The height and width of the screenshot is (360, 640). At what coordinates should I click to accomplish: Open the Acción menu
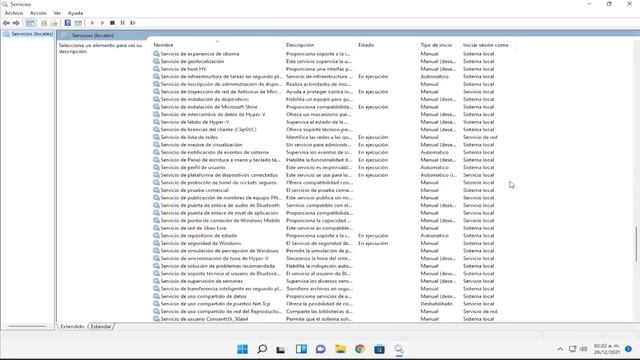(x=38, y=13)
